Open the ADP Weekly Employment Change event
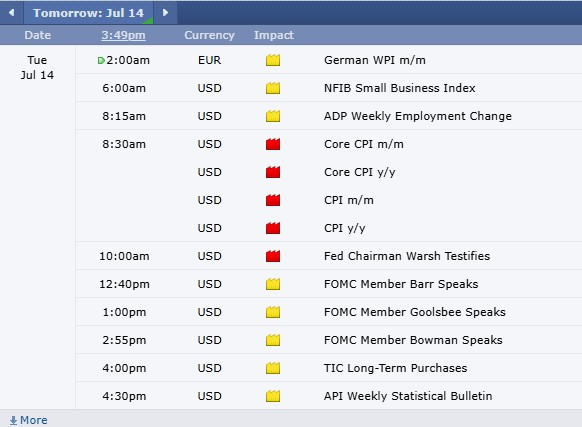 [x=418, y=116]
